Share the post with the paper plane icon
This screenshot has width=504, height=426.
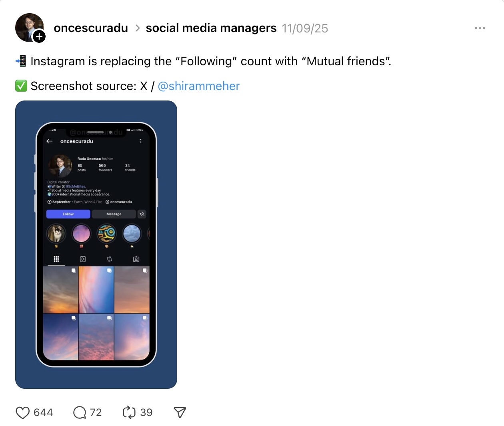180,412
